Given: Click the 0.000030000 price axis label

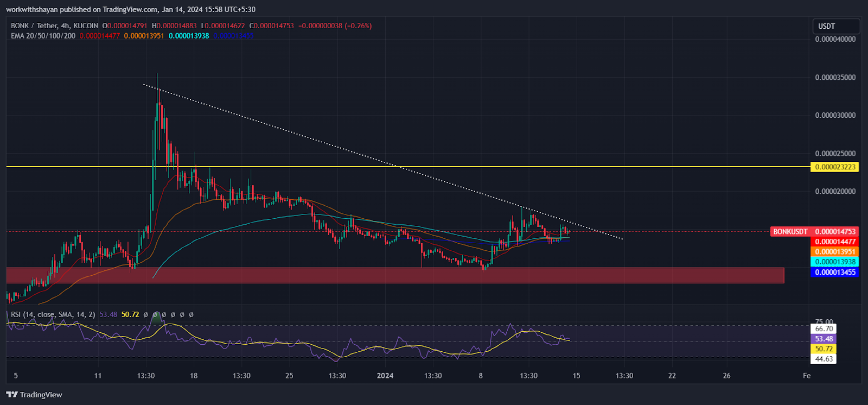Looking at the screenshot, I should coord(835,115).
